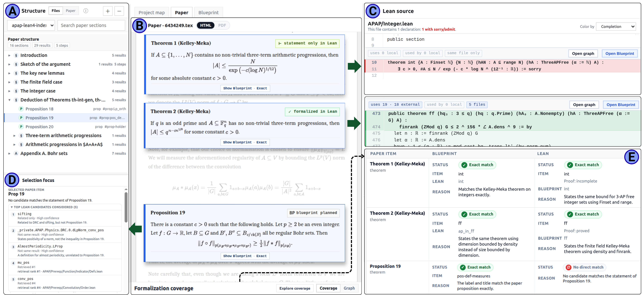This screenshot has height=295, width=644.
Task: Click Exact match badge in Proposition 19 blueprint
Action: [x=475, y=267]
